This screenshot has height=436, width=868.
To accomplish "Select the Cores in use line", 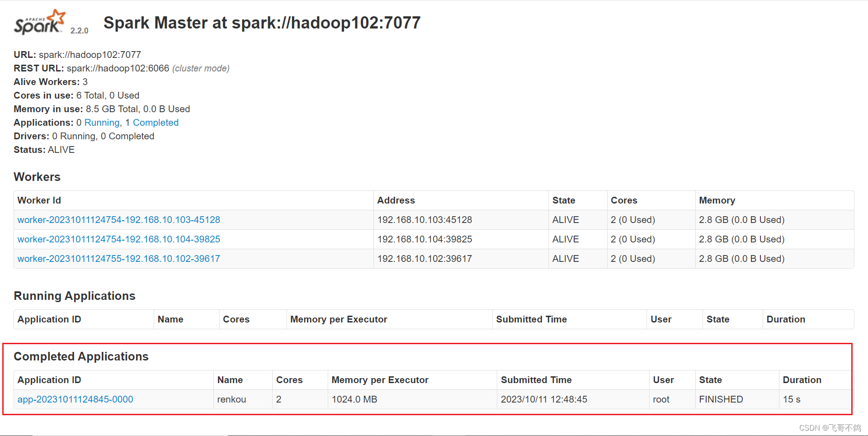I will (76, 95).
